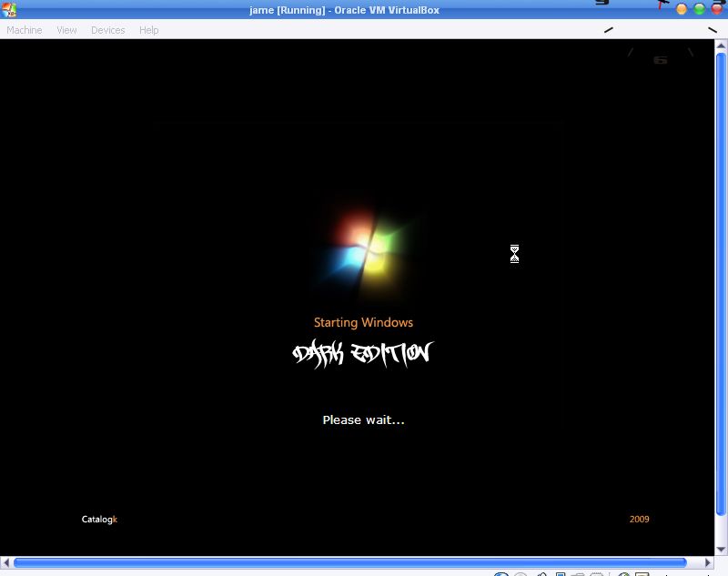728x576 pixels.
Task: Open the Devices menu
Action: (107, 30)
